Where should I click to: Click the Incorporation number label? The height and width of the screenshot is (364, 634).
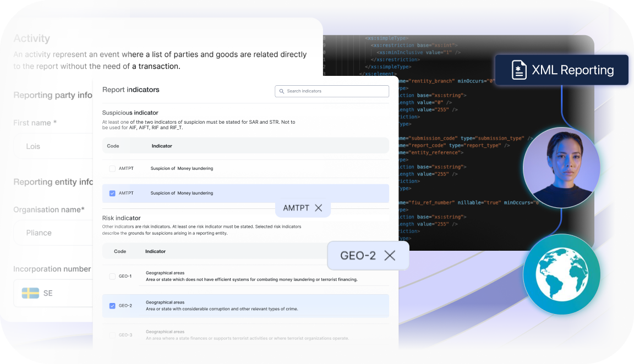(52, 269)
